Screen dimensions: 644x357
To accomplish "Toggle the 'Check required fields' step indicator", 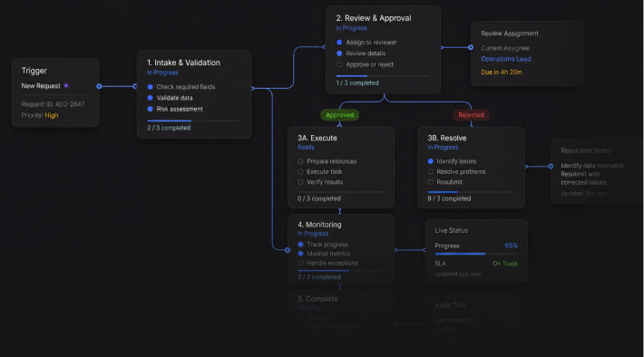I will click(x=150, y=87).
